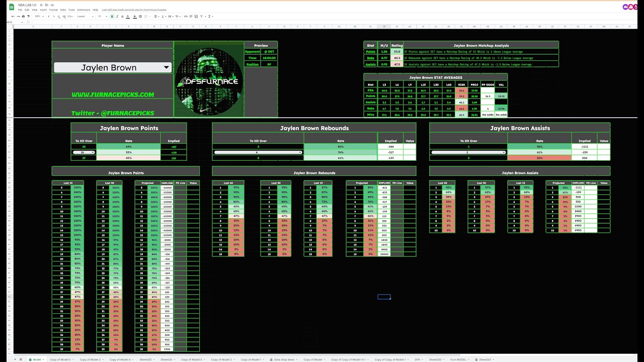Viewport: 644px width, 362px height.
Task: Open the zoom level dropdown
Action: 39,16
